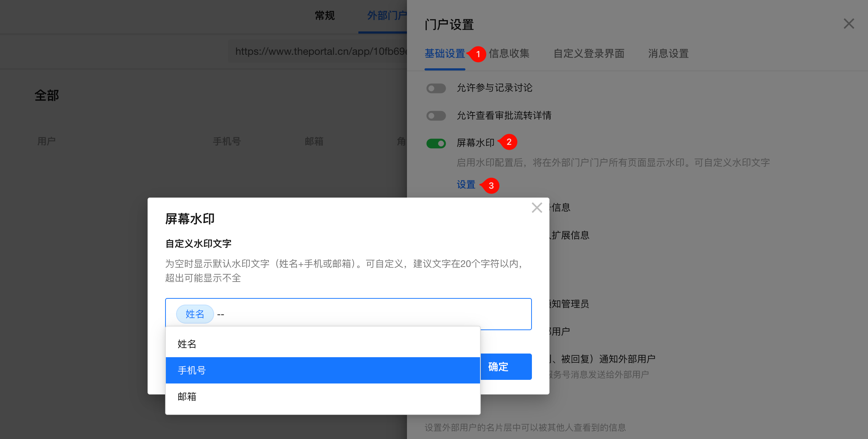
Task: Switch to the 常规 tab
Action: click(324, 16)
